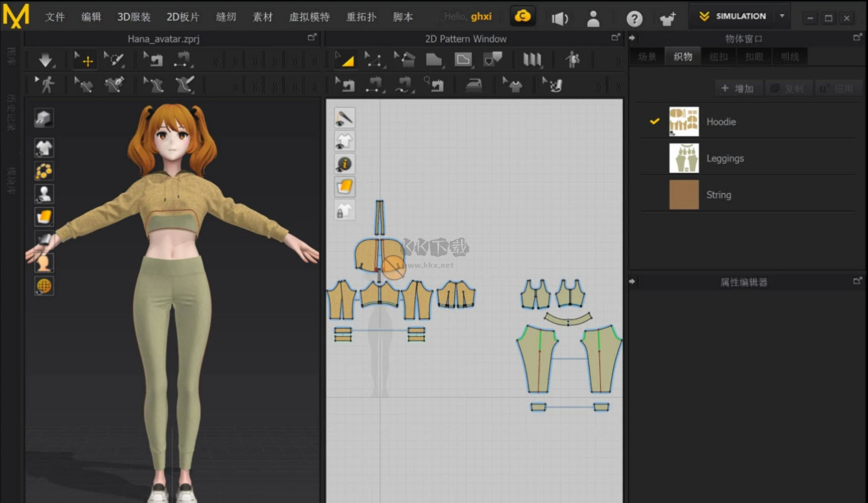
Task: Toggle stitch visibility in the 2D pattern window
Action: point(344,117)
